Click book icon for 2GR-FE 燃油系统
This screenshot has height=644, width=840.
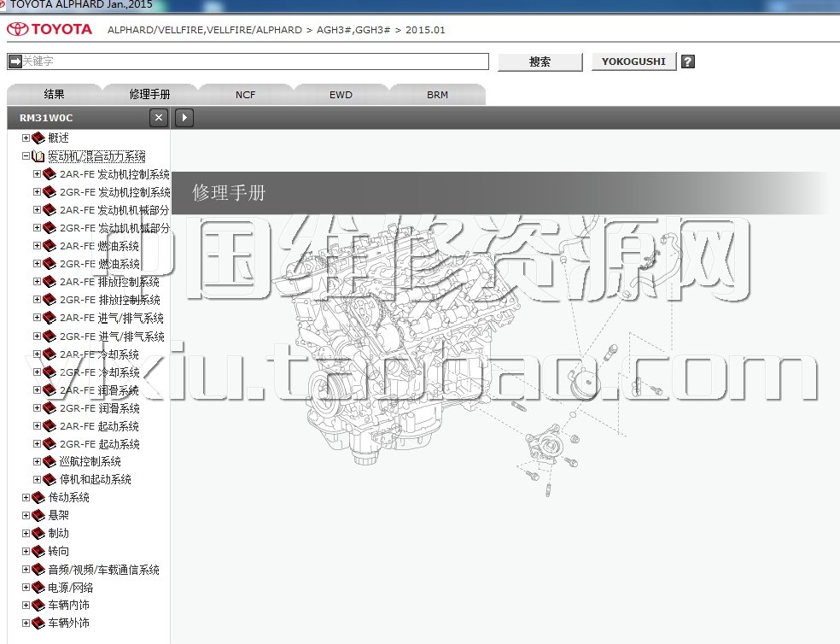pos(50,264)
